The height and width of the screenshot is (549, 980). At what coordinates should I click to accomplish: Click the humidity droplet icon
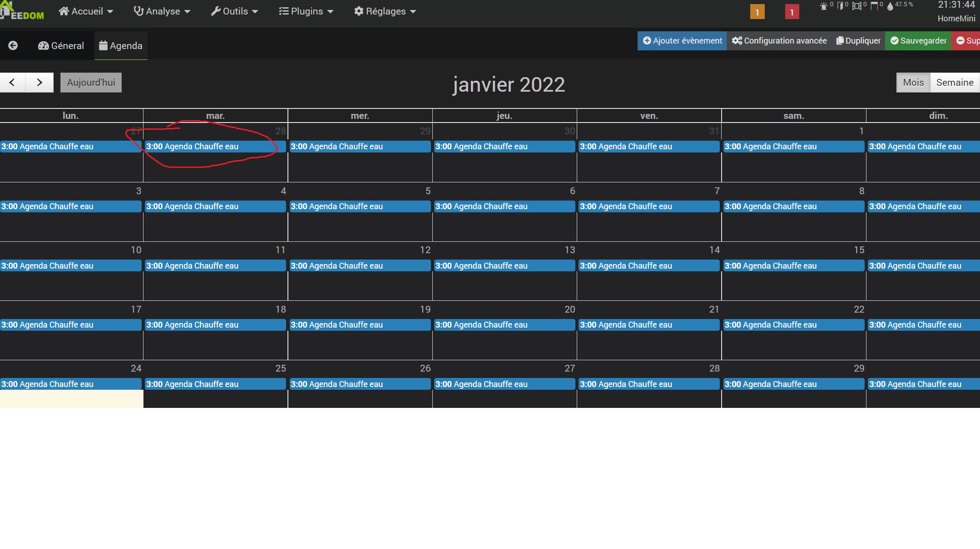[890, 6]
